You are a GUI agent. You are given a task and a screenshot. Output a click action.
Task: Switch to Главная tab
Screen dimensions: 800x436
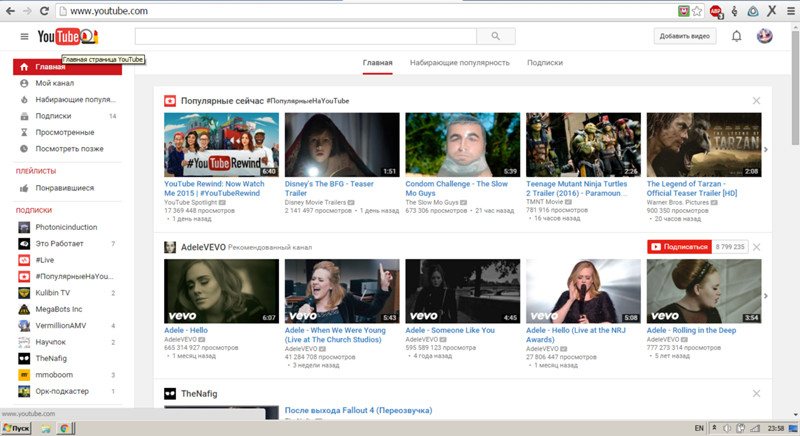tap(378, 63)
